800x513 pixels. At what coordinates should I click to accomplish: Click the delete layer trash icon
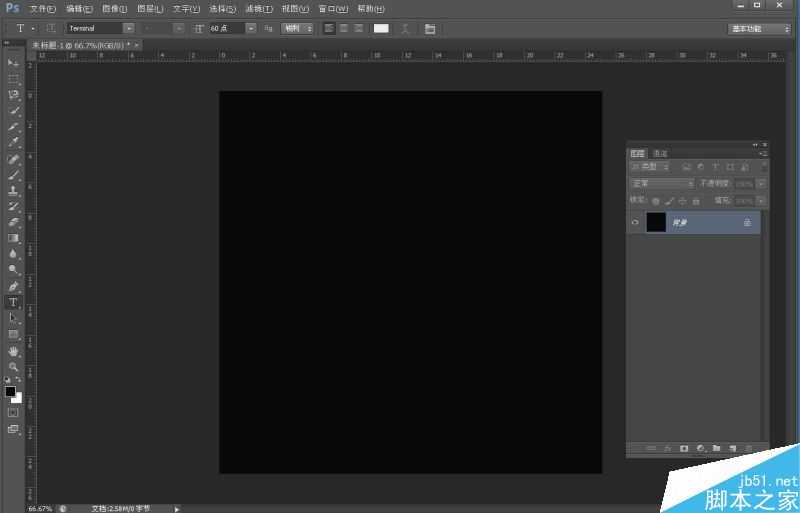point(749,448)
